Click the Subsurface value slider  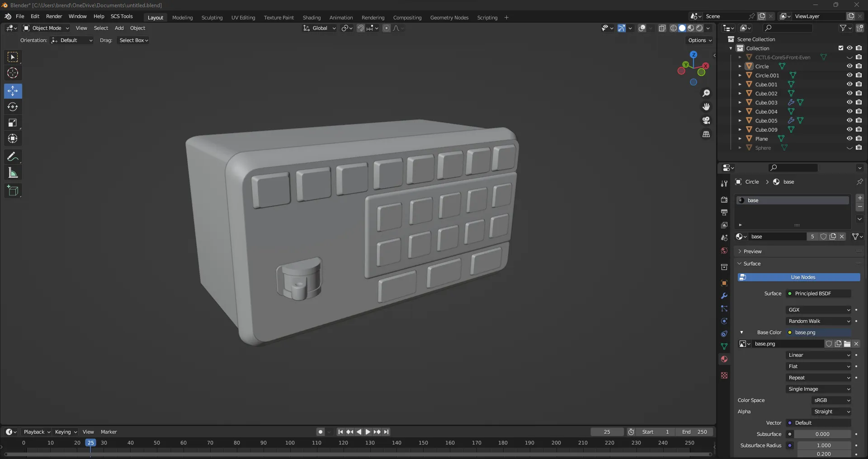tap(822, 434)
